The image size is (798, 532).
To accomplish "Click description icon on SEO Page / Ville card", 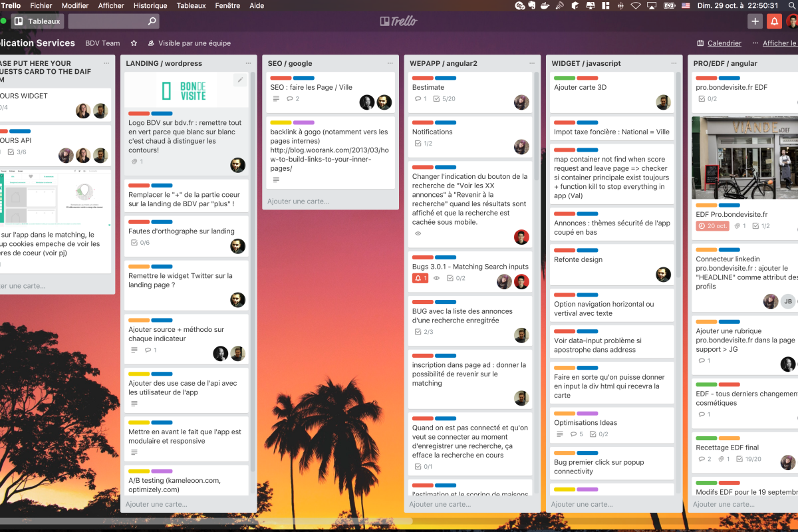I will (x=276, y=99).
